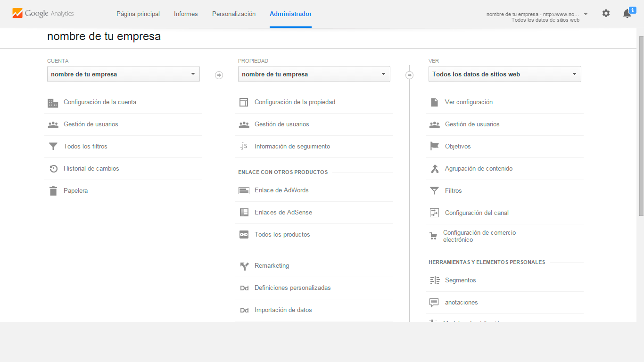Open the settings gear icon
The image size is (644, 362).
click(606, 14)
